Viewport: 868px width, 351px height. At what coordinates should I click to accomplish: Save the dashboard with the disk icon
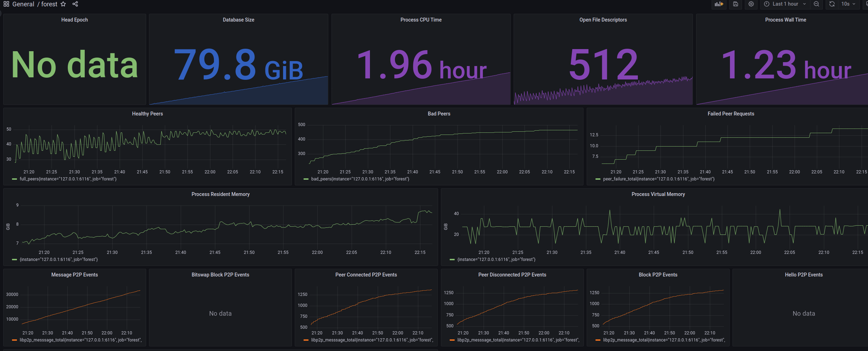click(735, 4)
